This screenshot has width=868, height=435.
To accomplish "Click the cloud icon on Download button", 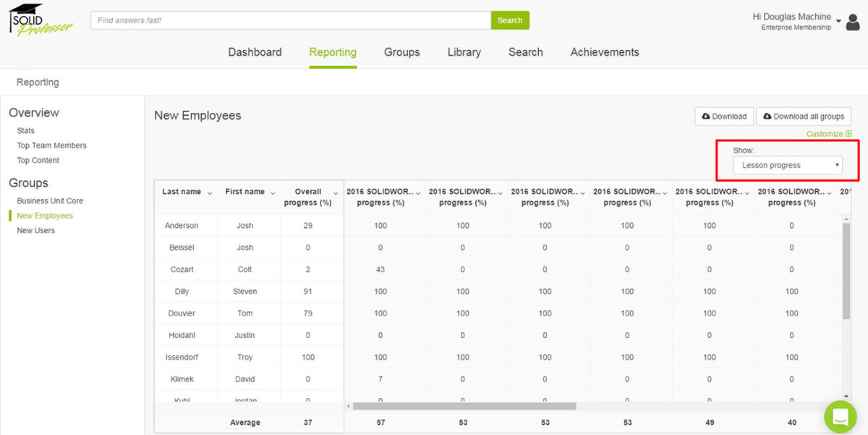I will (705, 116).
